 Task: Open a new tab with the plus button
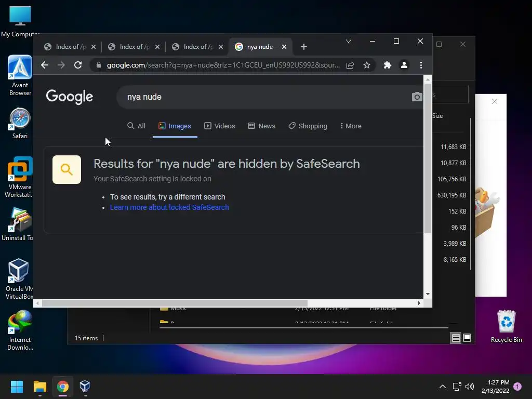(303, 47)
